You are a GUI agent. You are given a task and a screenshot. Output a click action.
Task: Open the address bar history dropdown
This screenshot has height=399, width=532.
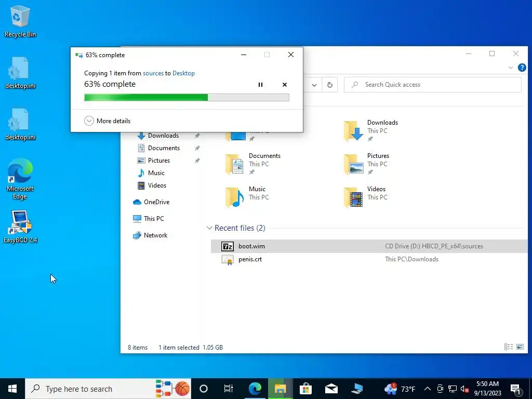tap(314, 85)
